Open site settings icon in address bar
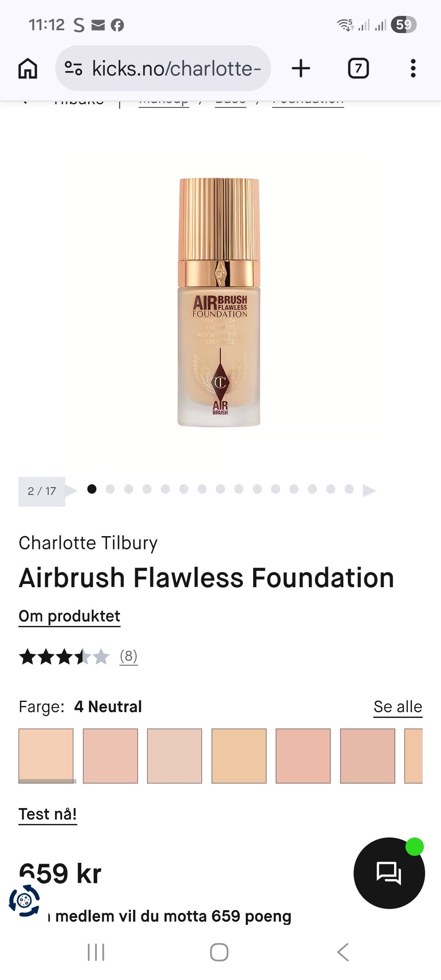This screenshot has width=441, height=980. pyautogui.click(x=73, y=68)
